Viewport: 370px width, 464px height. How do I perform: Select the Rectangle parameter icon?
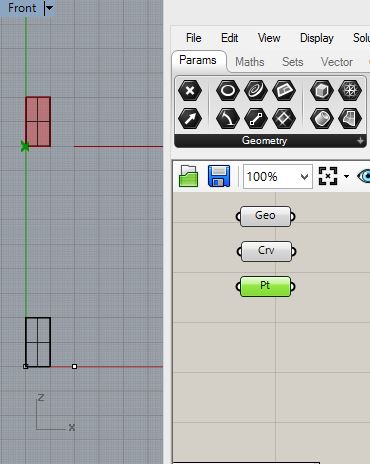(x=284, y=118)
